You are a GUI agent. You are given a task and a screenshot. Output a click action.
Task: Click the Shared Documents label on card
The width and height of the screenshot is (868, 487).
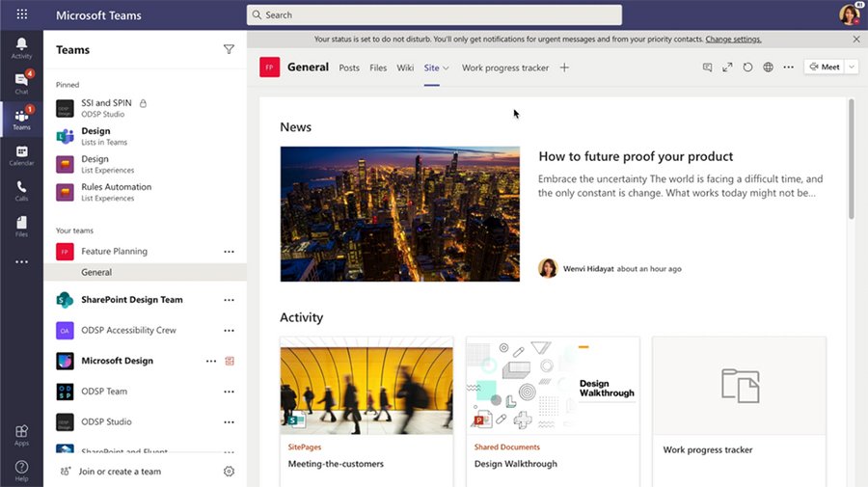point(507,447)
